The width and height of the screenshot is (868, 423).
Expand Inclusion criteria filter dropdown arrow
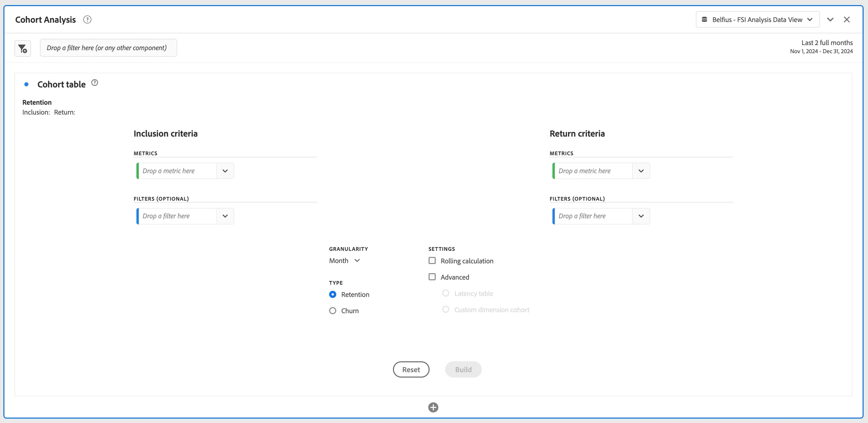click(x=225, y=216)
